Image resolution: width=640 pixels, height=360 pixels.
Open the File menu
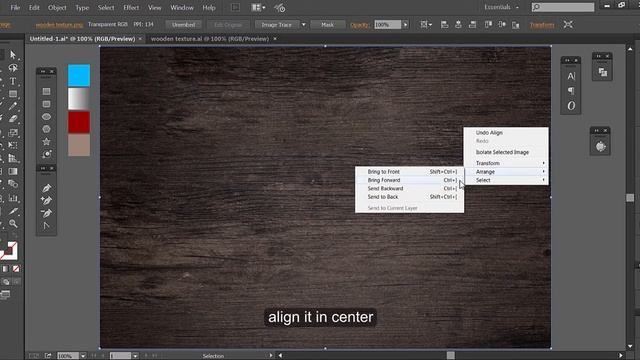(x=15, y=7)
